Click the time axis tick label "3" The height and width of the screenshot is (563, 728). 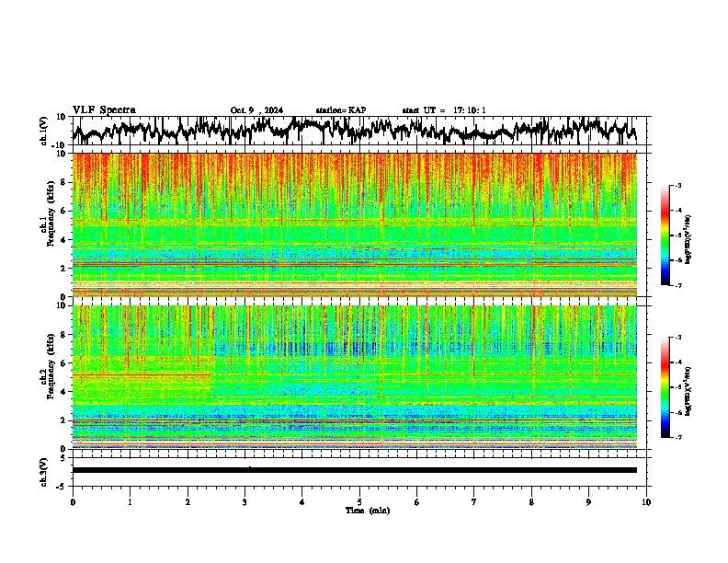coord(245,502)
